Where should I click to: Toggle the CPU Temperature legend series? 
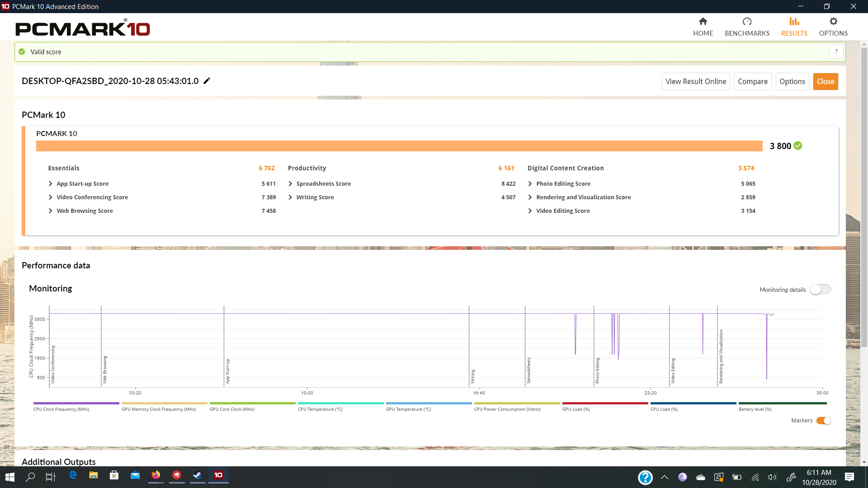coord(320,409)
